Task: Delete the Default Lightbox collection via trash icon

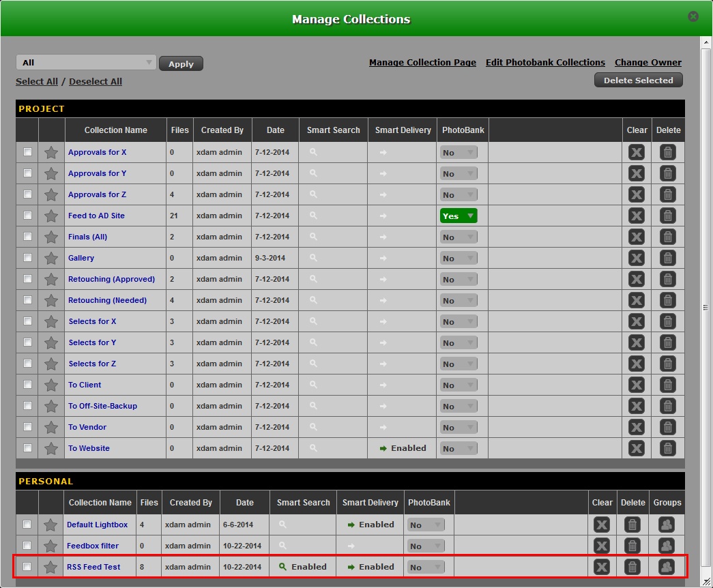Action: 632,525
